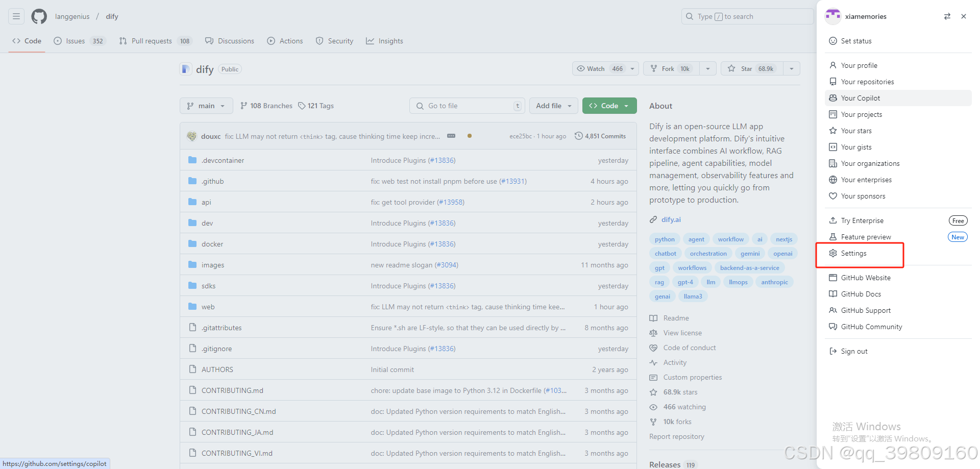
Task: Open GitHub Community
Action: tap(898, 327)
